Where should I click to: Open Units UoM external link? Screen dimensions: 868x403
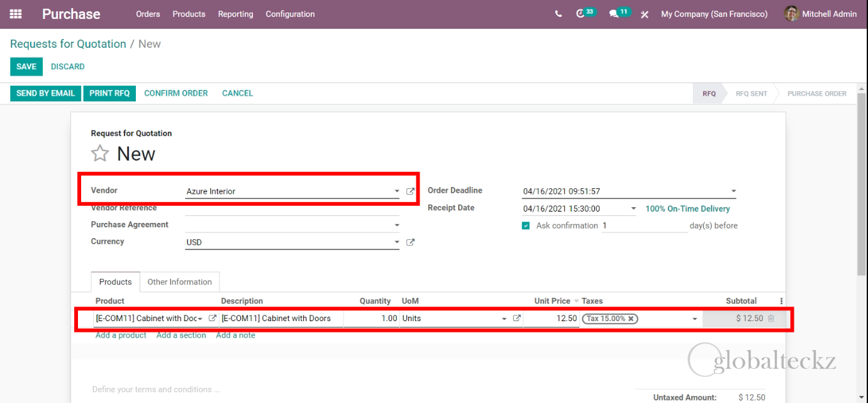coord(517,319)
